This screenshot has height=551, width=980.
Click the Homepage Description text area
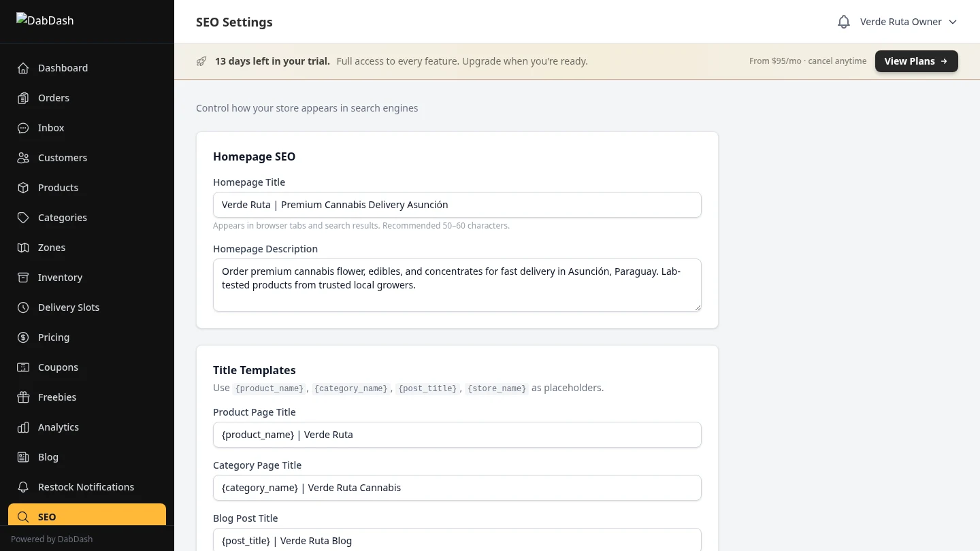coord(457,284)
